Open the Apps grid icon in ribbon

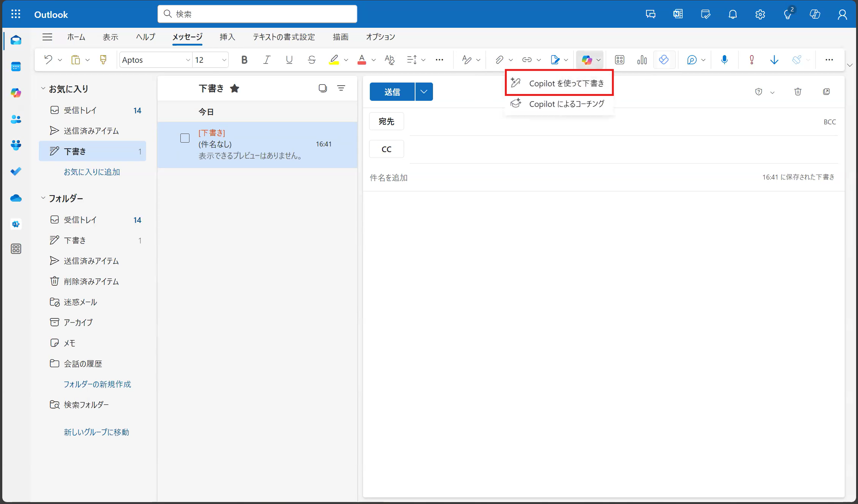620,60
